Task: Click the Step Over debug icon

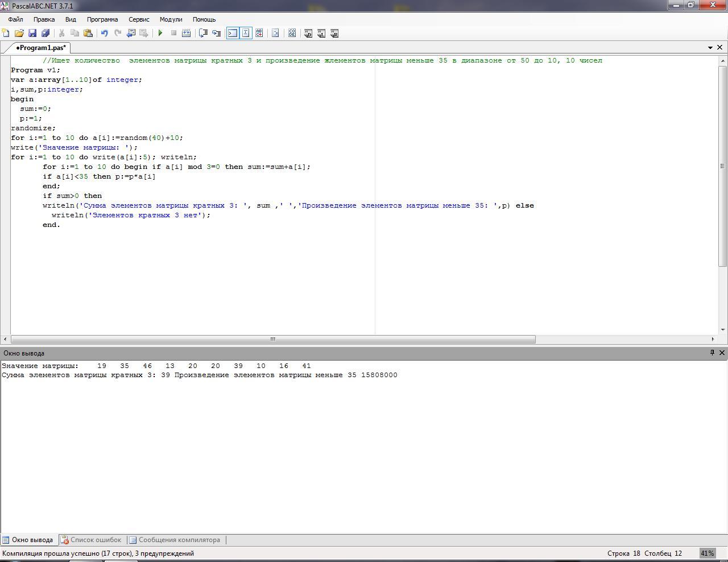Action: pyautogui.click(x=203, y=33)
